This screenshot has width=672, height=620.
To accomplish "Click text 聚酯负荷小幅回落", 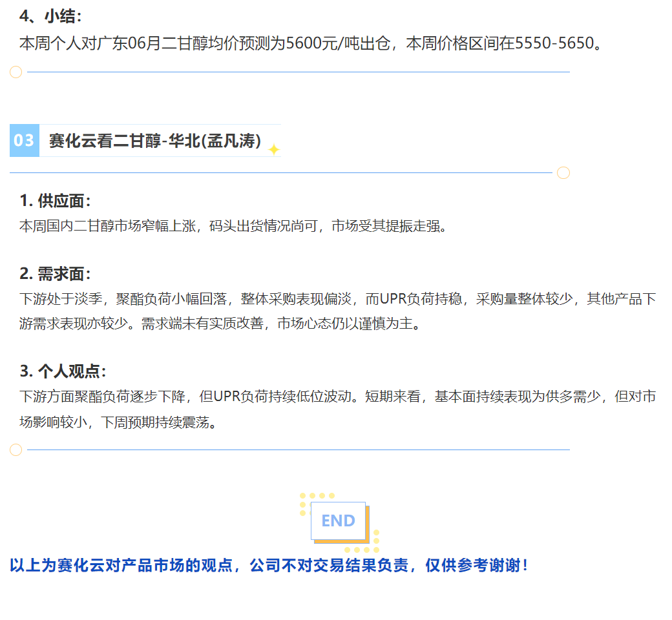I will pyautogui.click(x=171, y=298).
